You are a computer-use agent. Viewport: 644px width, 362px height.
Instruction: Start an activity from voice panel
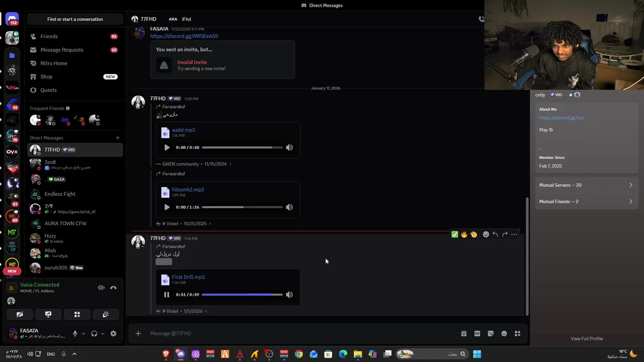(x=77, y=314)
